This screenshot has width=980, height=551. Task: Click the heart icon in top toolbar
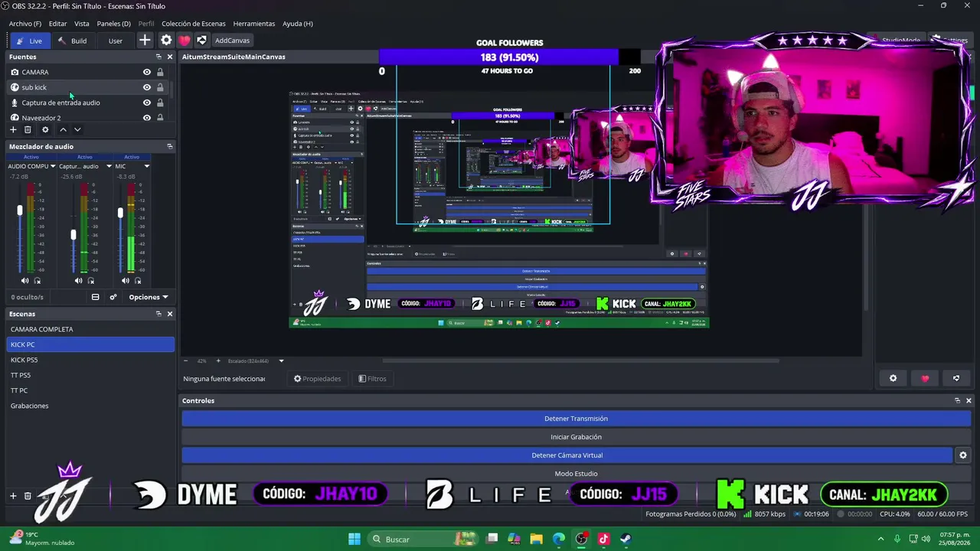[185, 40]
